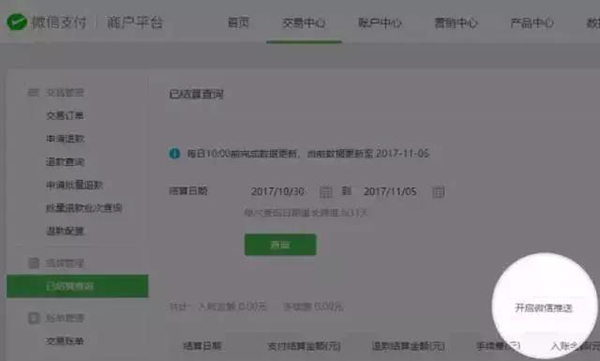Click the green 查询 button
600x361 pixels.
click(280, 245)
